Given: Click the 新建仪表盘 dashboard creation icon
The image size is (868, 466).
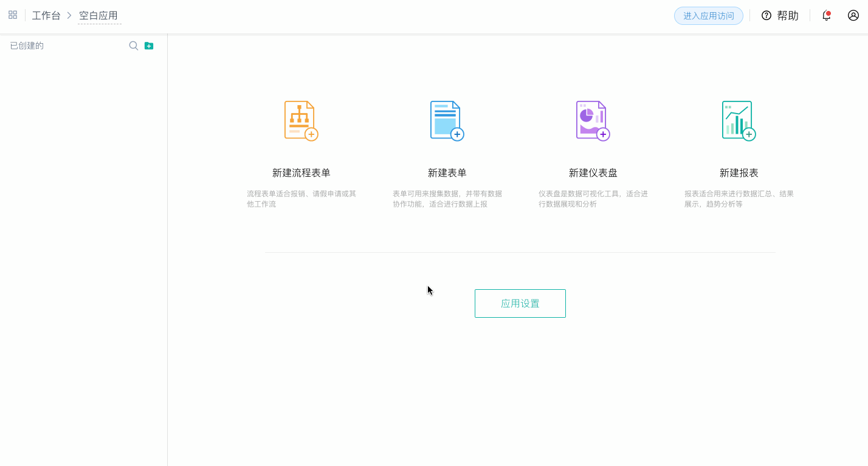Looking at the screenshot, I should [x=592, y=120].
